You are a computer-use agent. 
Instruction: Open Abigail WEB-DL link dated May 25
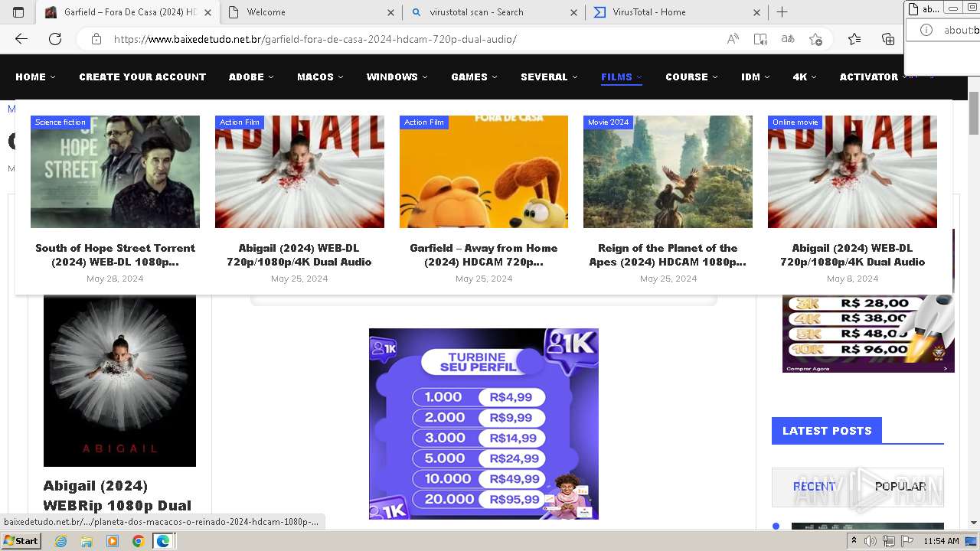click(x=299, y=255)
